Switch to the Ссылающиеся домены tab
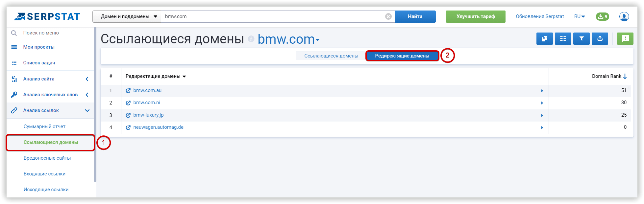The image size is (644, 204). click(x=331, y=56)
